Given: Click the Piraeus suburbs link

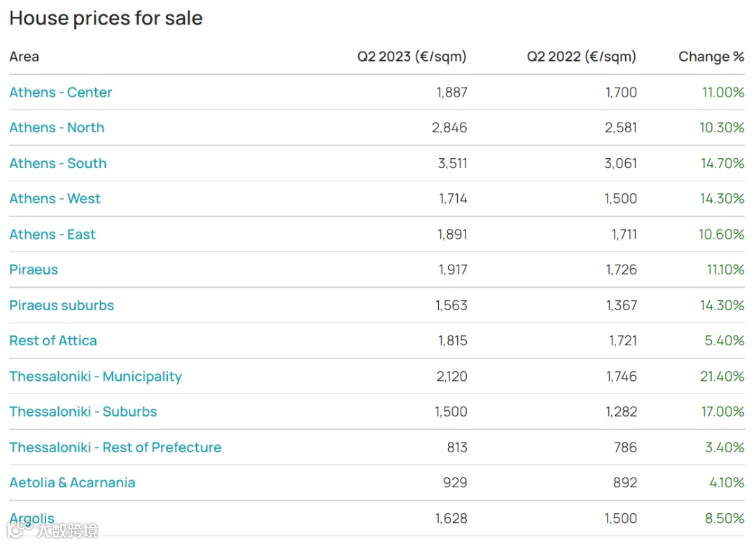Looking at the screenshot, I should pyautogui.click(x=62, y=305).
